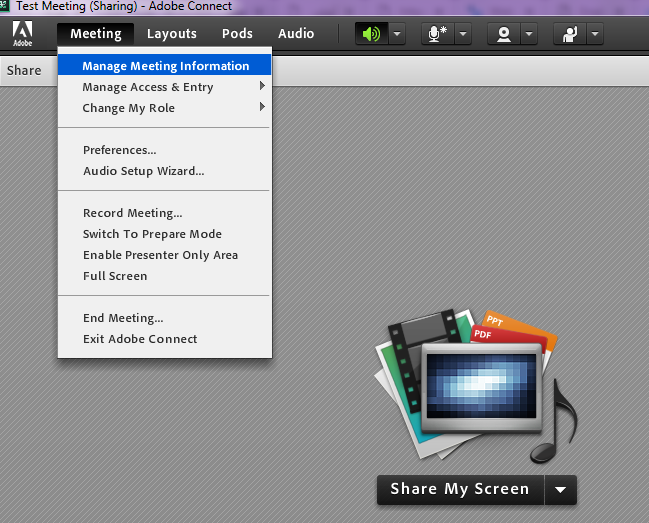Choose Record Meeting from the menu
This screenshot has height=523, width=649.
pos(132,213)
